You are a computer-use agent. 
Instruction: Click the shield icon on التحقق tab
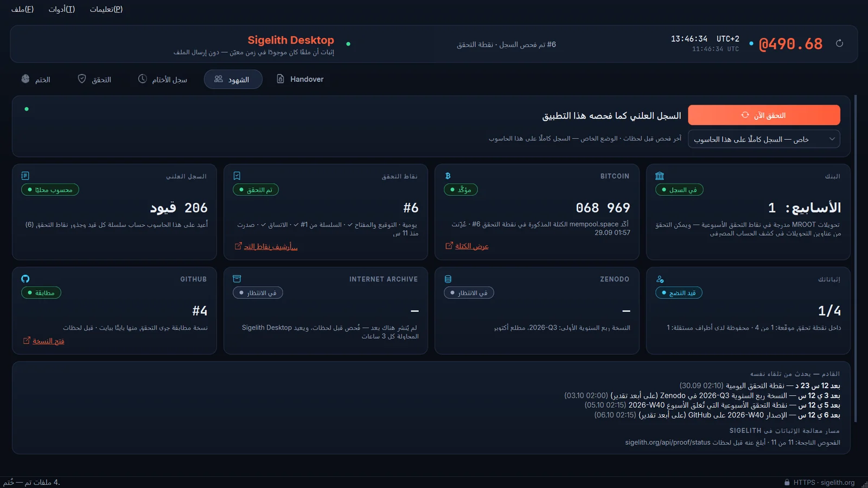click(82, 79)
